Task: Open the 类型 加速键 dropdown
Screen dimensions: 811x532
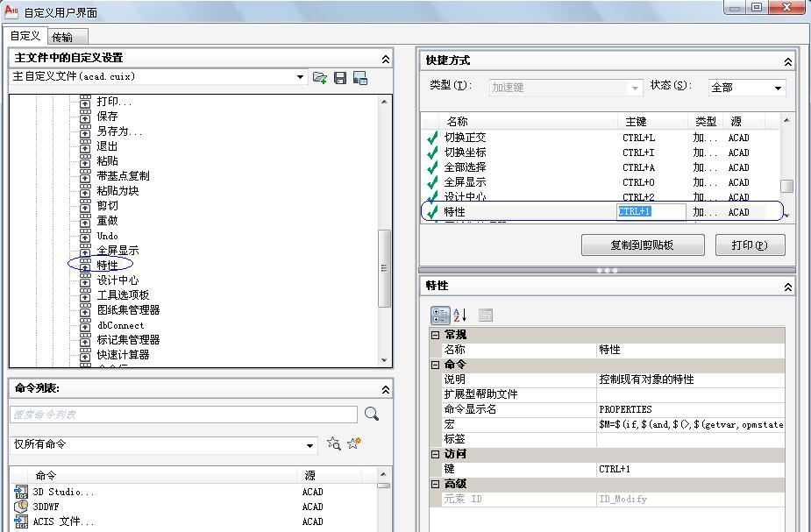Action: (x=635, y=88)
